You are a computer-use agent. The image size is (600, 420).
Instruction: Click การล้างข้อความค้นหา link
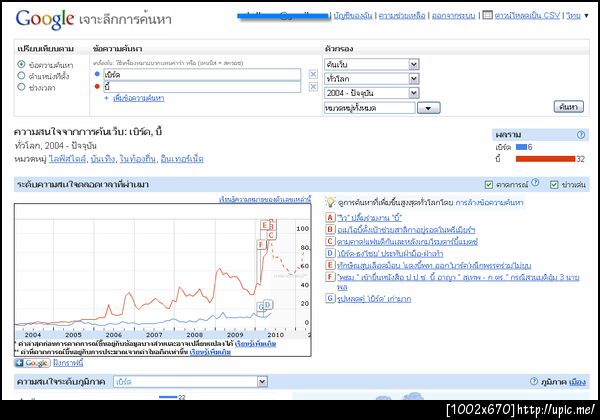pyautogui.click(x=489, y=202)
